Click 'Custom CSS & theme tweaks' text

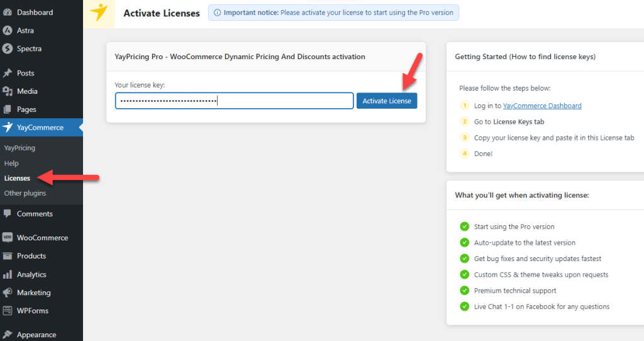pos(541,275)
